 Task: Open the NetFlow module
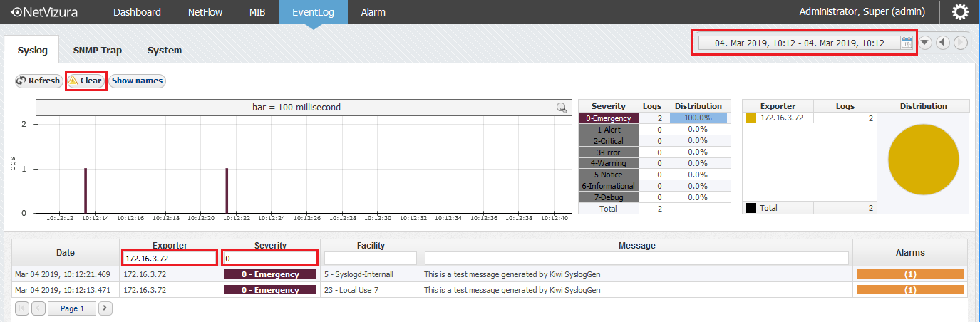pos(206,12)
